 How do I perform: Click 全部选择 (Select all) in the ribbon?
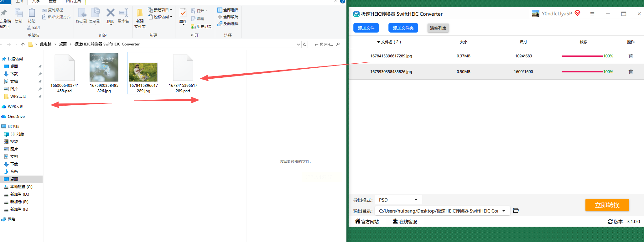(x=228, y=10)
